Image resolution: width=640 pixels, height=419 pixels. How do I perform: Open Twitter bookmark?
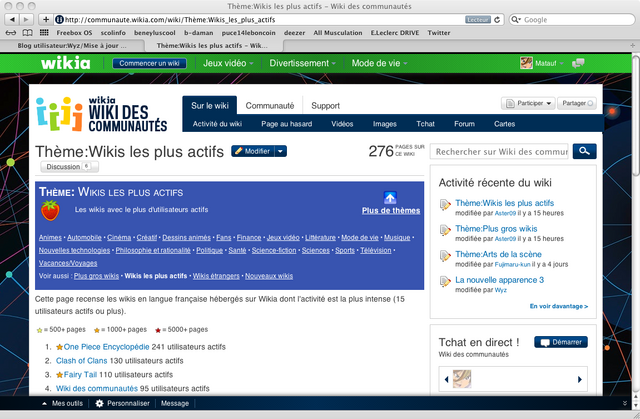coord(439,33)
